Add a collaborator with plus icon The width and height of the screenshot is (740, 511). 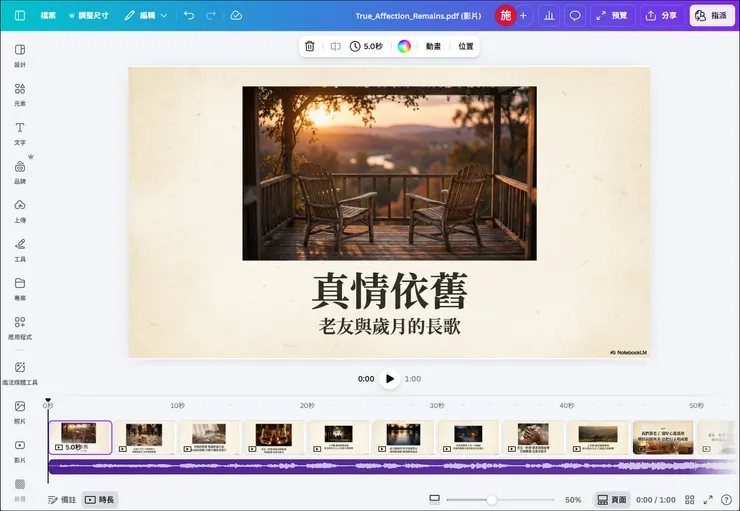(523, 16)
